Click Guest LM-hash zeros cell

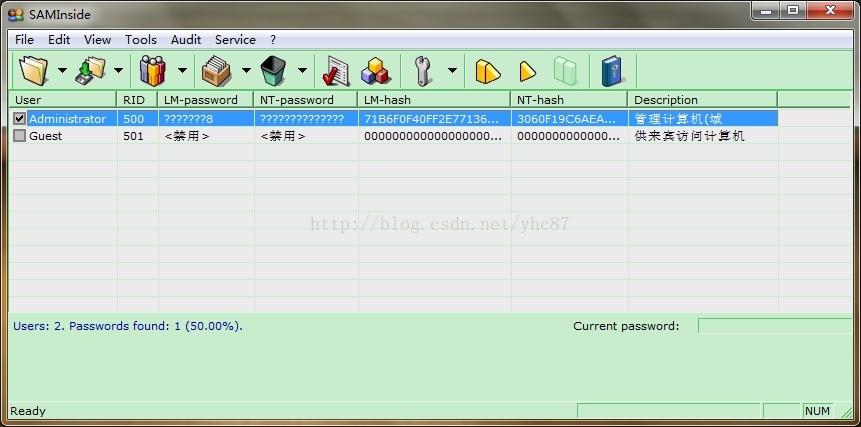pos(433,136)
